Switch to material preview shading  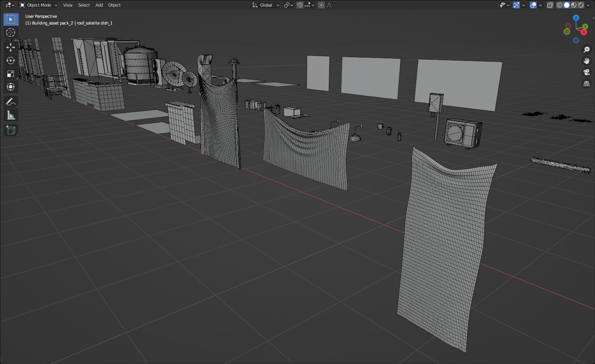(574, 5)
